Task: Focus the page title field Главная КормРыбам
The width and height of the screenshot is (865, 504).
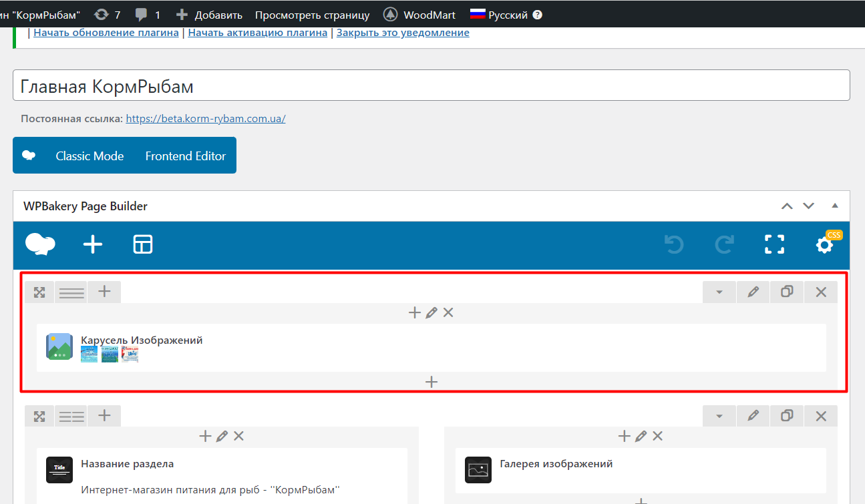Action: [431, 85]
